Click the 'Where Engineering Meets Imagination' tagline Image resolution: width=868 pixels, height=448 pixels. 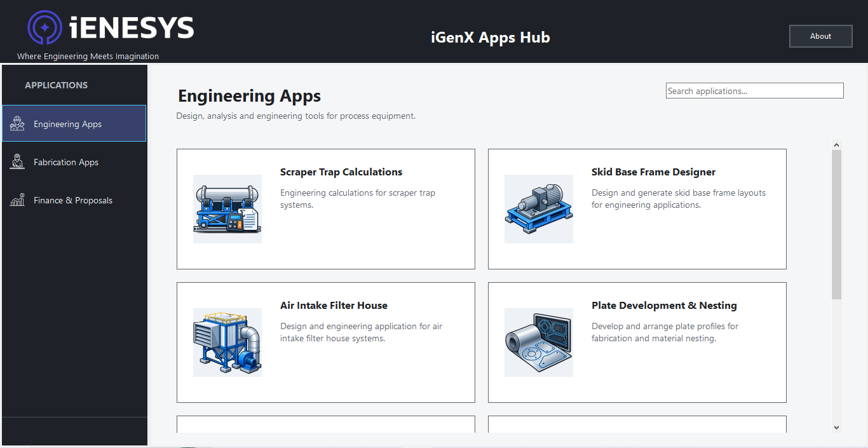click(x=88, y=56)
